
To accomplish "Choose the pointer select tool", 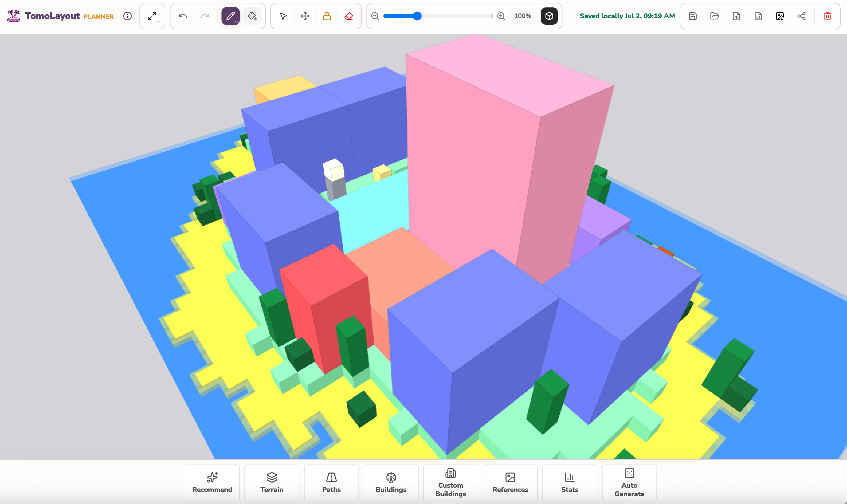I will (x=283, y=16).
